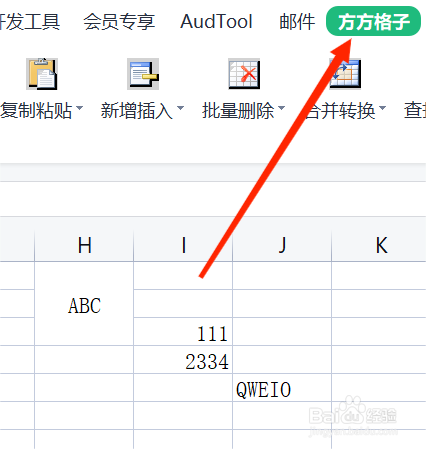Select the cell containing 2334
This screenshot has width=426, height=449.
[x=183, y=360]
